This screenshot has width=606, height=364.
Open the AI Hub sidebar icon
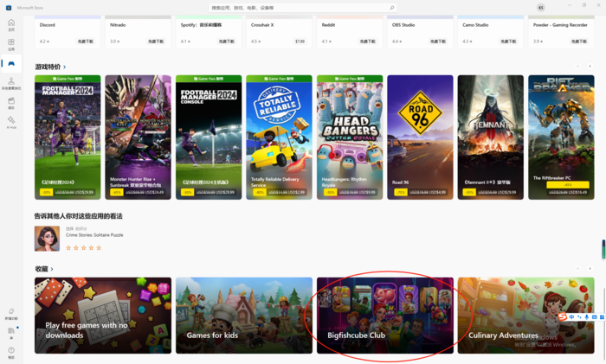tap(11, 122)
